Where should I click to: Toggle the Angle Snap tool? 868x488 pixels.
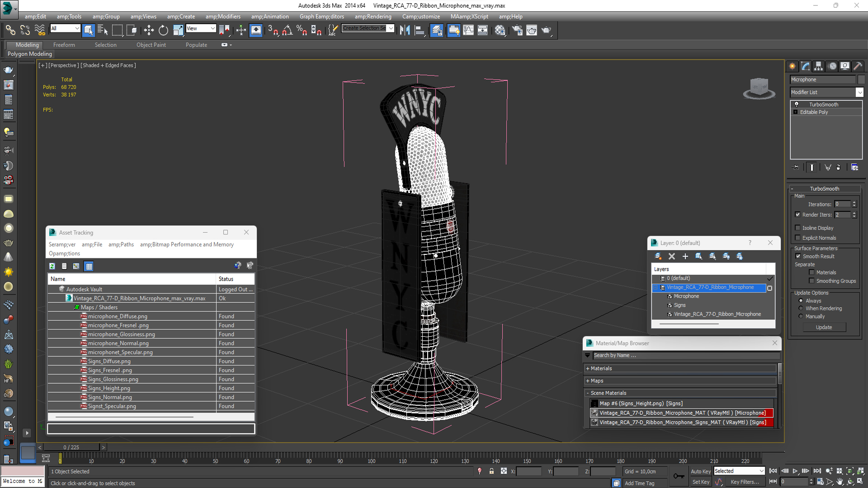288,30
